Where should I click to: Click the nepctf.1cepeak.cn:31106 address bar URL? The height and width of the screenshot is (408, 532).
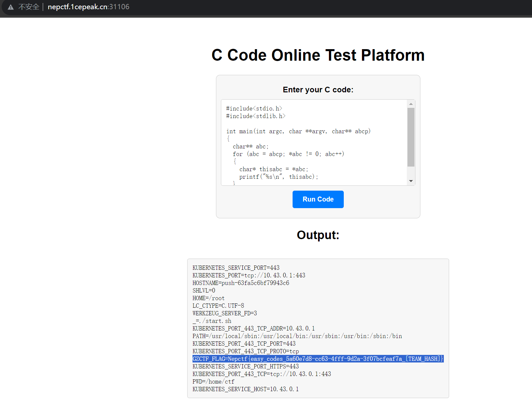[x=89, y=7]
